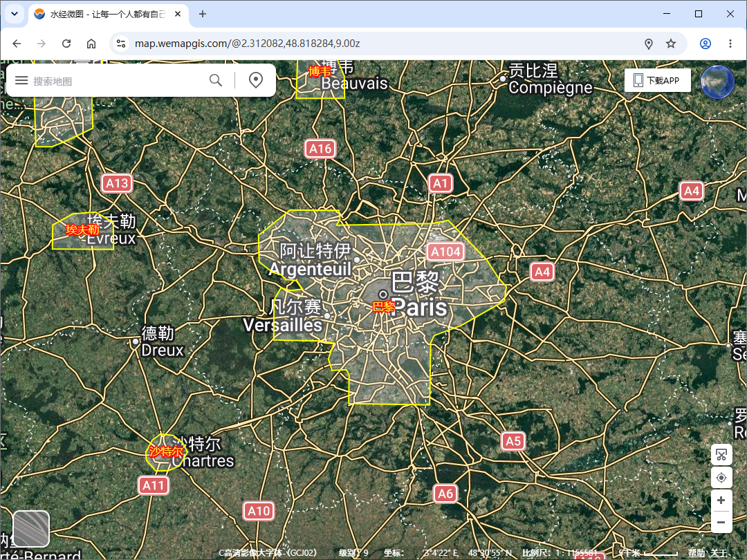The height and width of the screenshot is (560, 747).
Task: Open the browser profile icon
Action: pyautogui.click(x=705, y=44)
